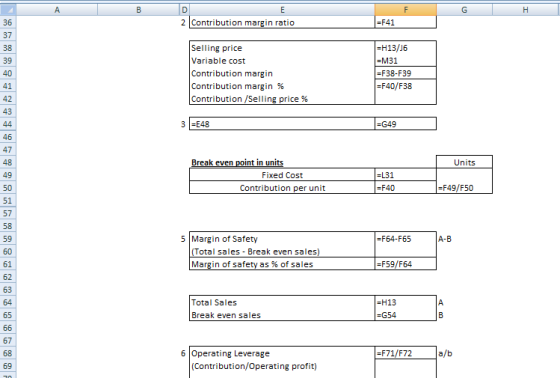The height and width of the screenshot is (378, 560).
Task: Click the 'Operating Leverage' cell
Action: tap(282, 353)
